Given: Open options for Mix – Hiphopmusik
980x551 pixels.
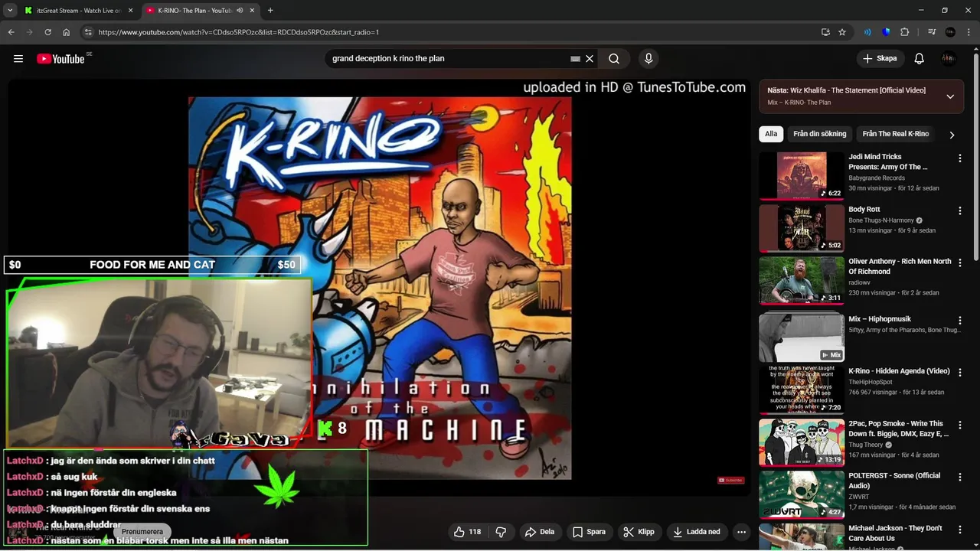Looking at the screenshot, I should pyautogui.click(x=959, y=320).
